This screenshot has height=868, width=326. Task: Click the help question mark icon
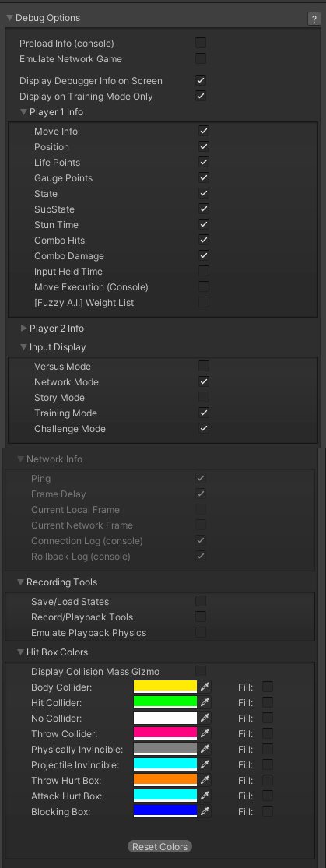[x=314, y=19]
